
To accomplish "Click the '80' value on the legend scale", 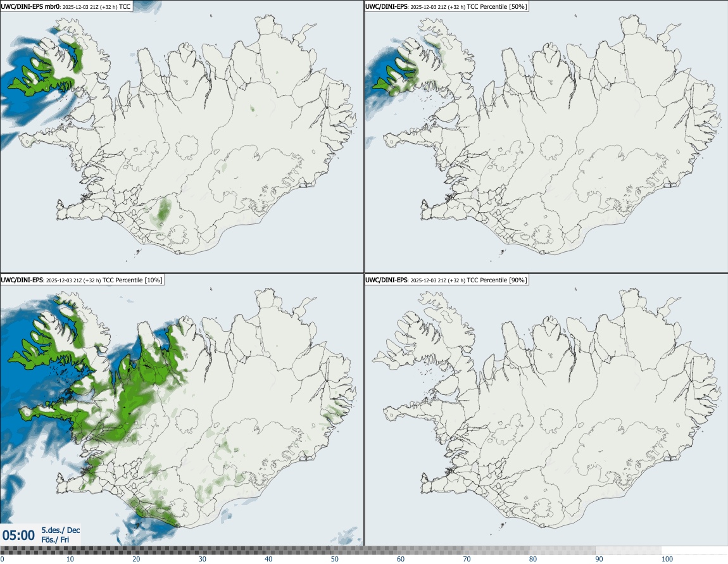I will tap(533, 559).
